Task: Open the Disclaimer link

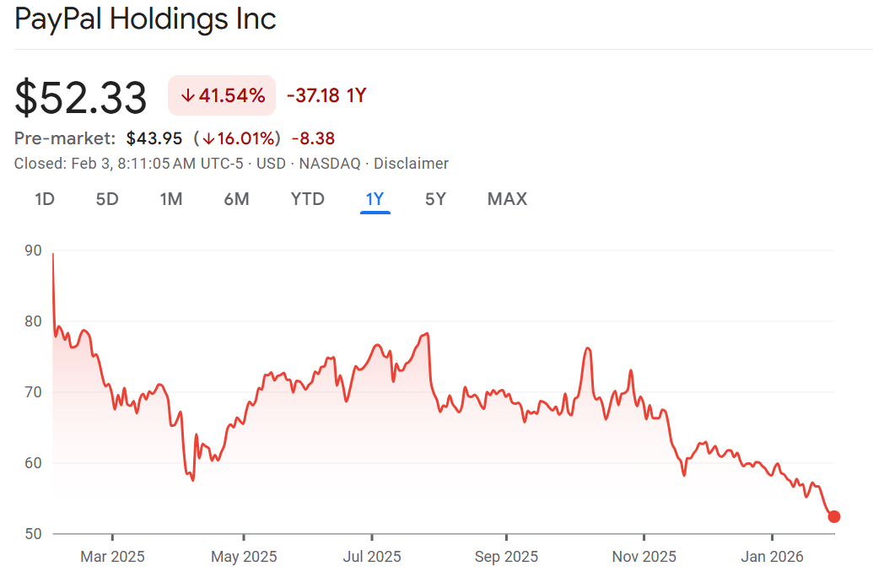Action: 411,164
